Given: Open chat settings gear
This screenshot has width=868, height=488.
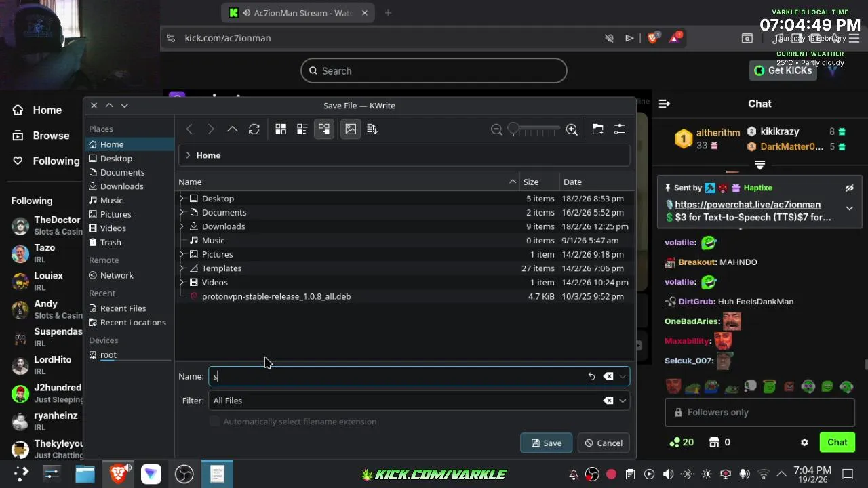Looking at the screenshot, I should (x=804, y=443).
